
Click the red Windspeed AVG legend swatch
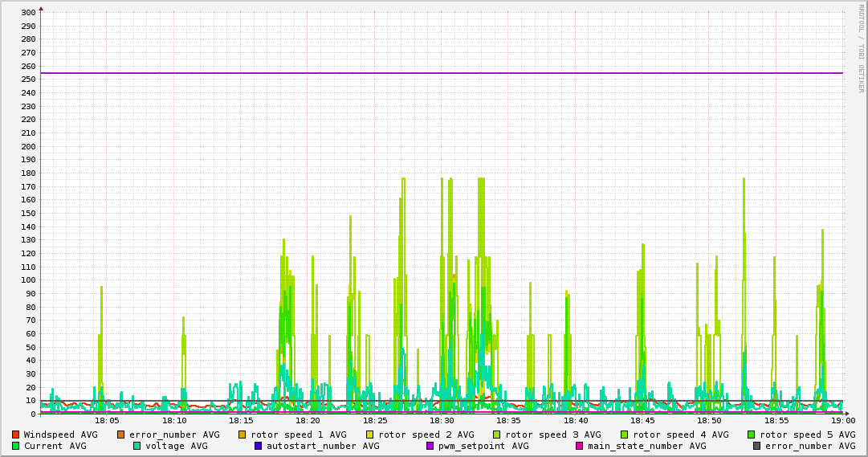(15, 435)
